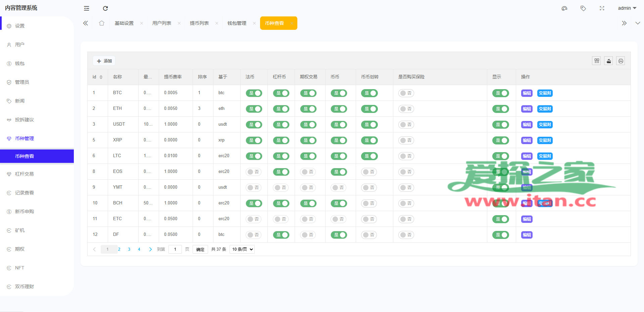Screen dimensions: 644x312
Task: Disable 显示 switch for BTC row
Action: point(500,93)
